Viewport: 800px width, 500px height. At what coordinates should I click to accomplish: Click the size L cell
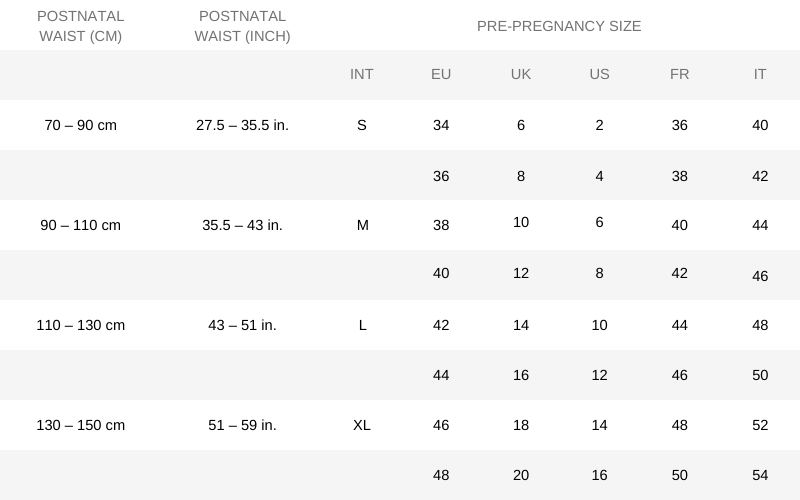[362, 325]
